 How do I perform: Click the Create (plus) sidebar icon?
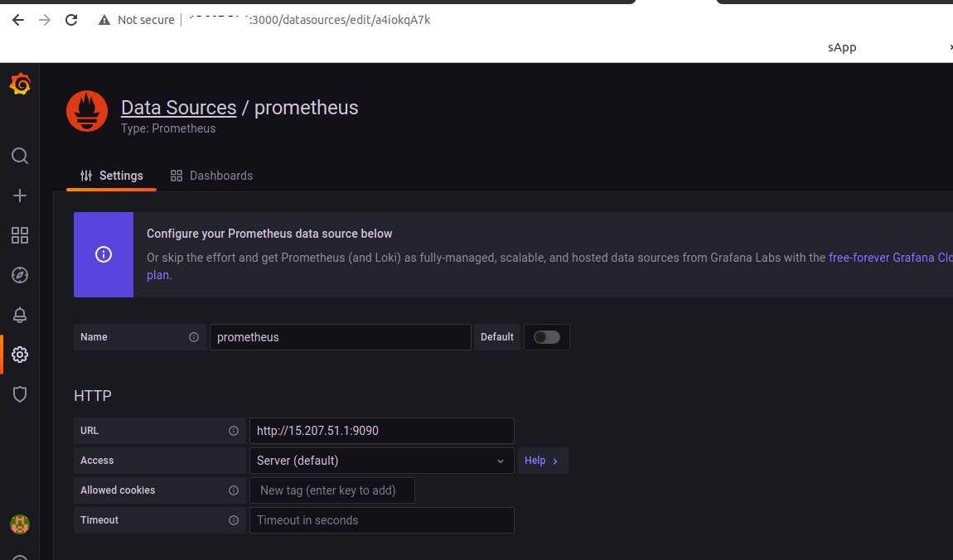(19, 196)
